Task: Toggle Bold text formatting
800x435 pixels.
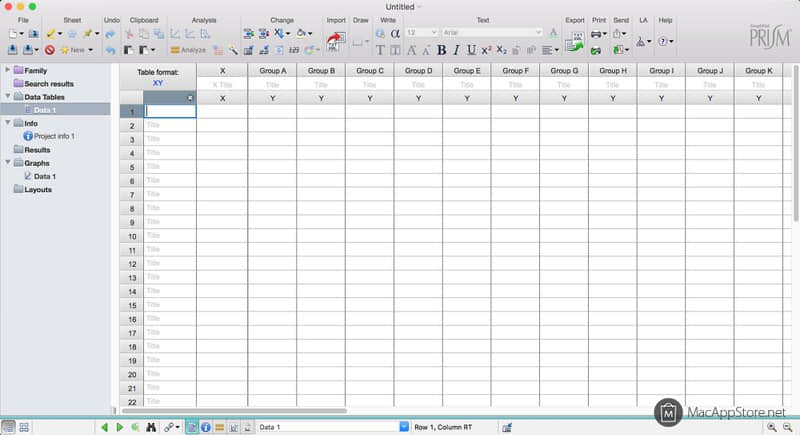Action: point(441,50)
